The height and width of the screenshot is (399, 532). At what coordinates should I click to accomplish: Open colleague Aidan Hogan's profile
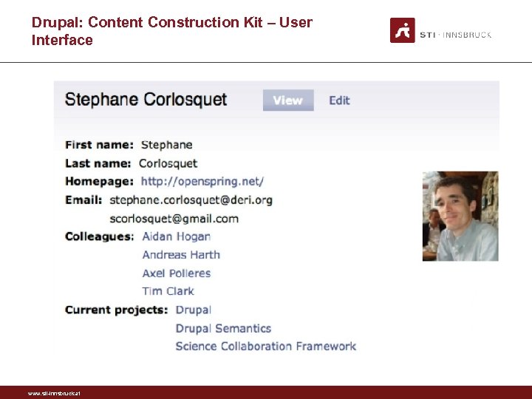coord(177,236)
